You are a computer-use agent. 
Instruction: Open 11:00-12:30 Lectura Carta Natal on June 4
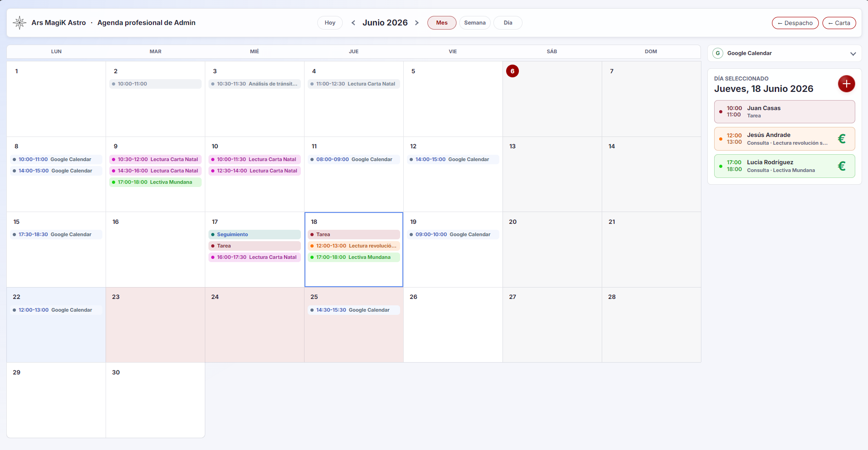354,84
